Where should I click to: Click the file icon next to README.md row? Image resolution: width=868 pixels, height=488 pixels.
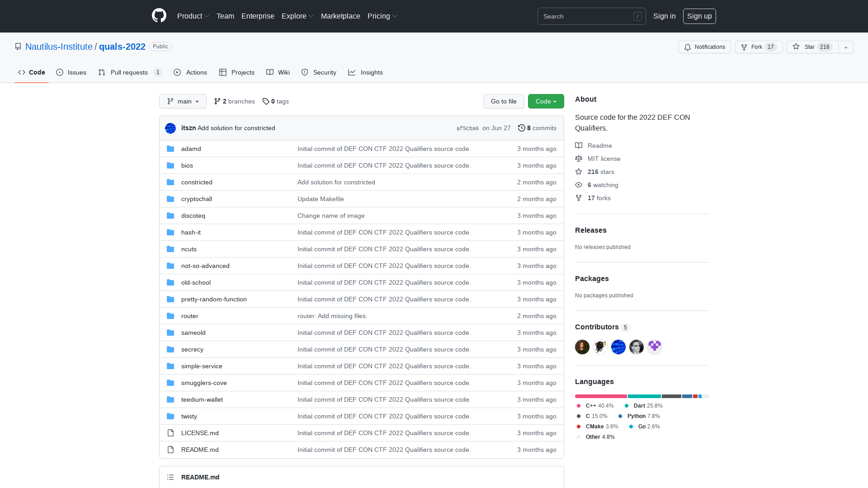tap(170, 450)
